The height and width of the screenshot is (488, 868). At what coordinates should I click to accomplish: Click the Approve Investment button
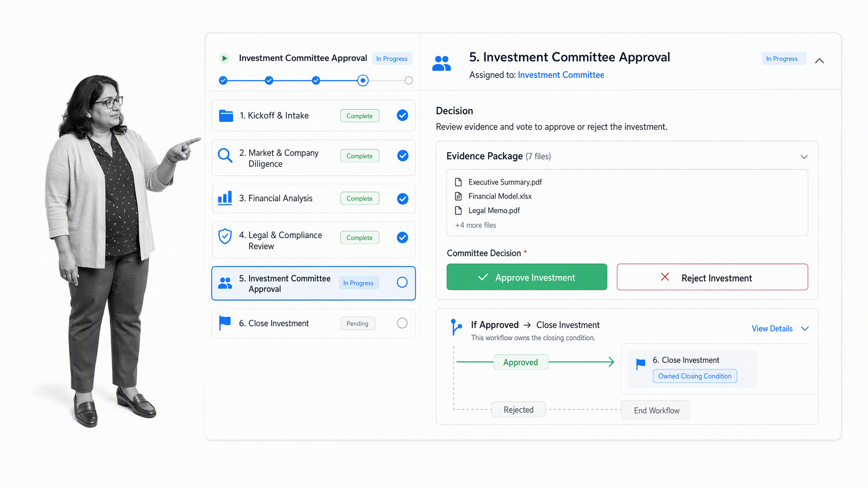tap(527, 277)
